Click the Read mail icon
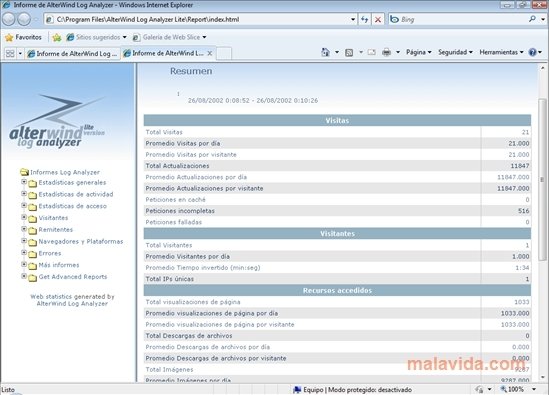Image resolution: width=549 pixels, height=395 pixels. point(371,53)
